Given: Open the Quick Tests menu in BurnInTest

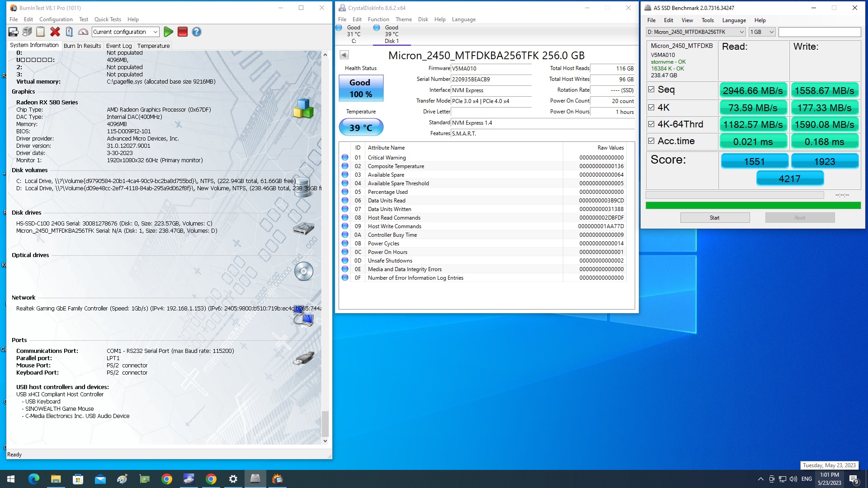Looking at the screenshot, I should coord(108,19).
